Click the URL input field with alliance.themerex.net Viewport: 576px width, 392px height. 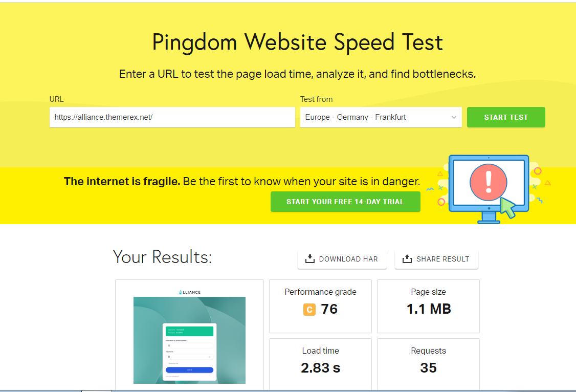[x=172, y=117]
